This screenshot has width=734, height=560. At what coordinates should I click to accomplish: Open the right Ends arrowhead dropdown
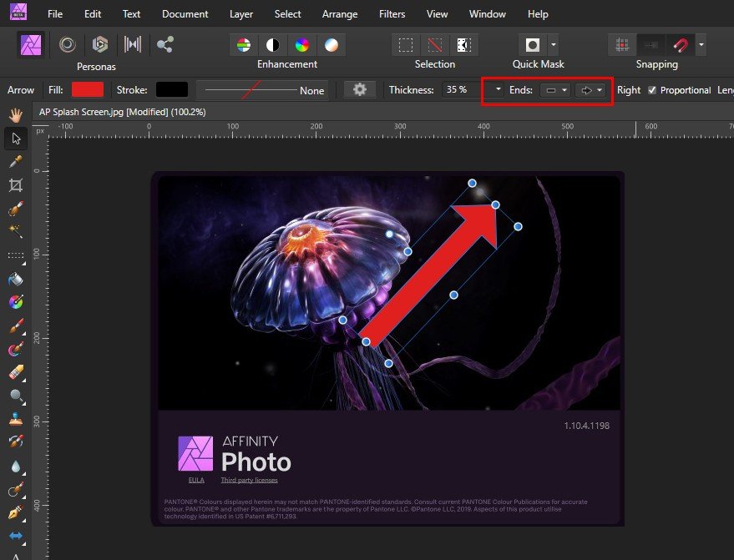590,90
